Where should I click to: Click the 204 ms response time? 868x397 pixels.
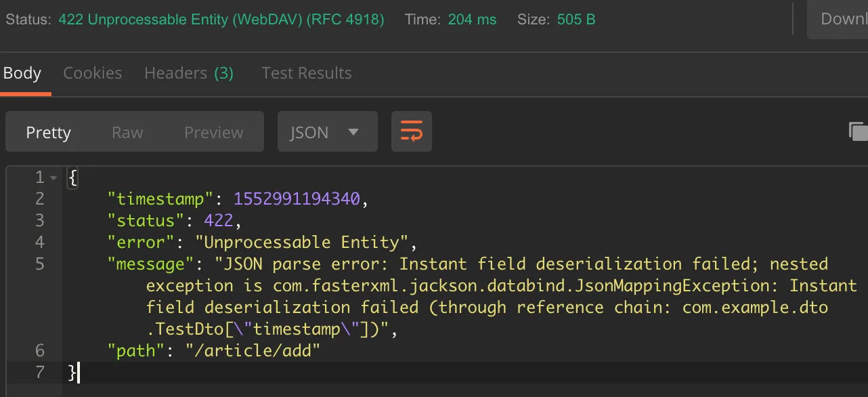tap(472, 20)
